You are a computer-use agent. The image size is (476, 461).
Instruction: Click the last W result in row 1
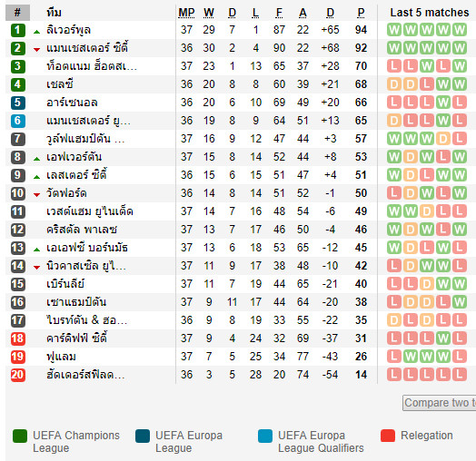click(x=460, y=30)
